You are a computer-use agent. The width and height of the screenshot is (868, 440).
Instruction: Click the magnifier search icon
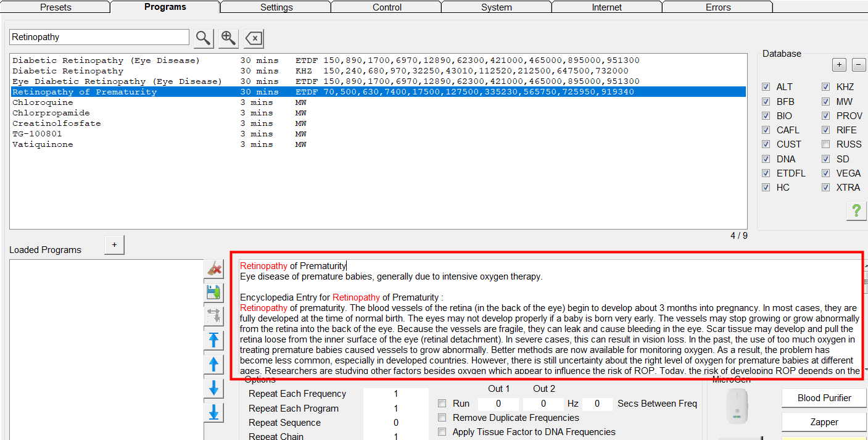(204, 38)
